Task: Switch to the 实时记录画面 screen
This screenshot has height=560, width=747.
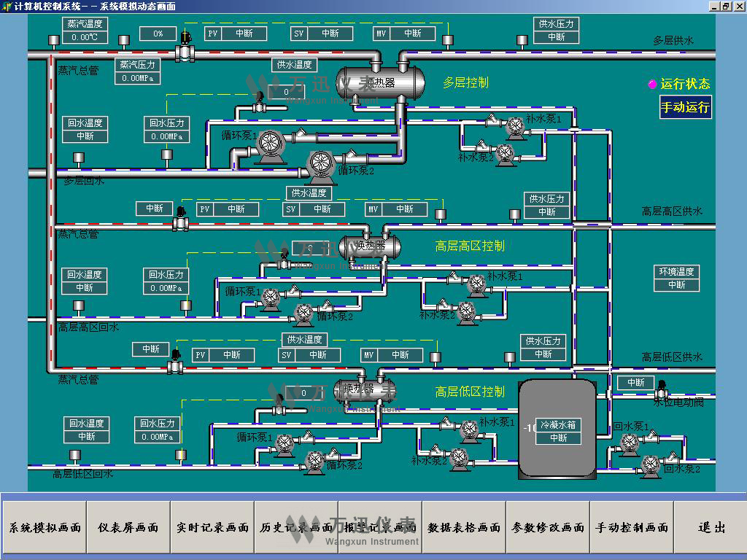Action: click(x=212, y=527)
